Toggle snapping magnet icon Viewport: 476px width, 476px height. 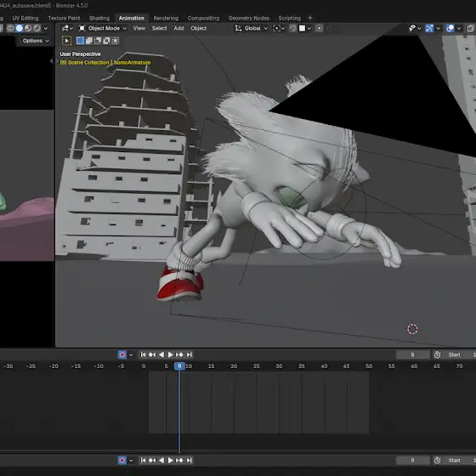292,28
